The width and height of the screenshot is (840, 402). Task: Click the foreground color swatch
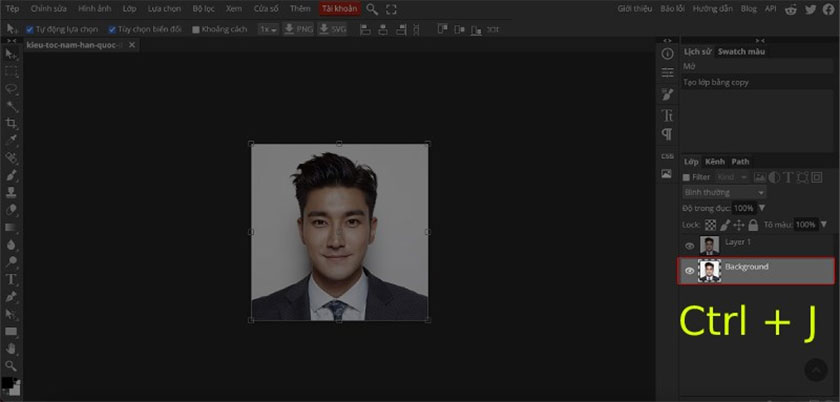pyautogui.click(x=6, y=383)
